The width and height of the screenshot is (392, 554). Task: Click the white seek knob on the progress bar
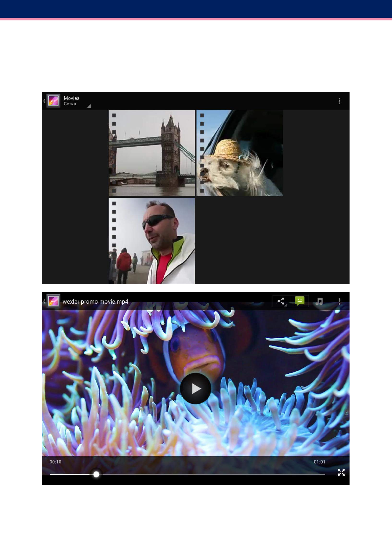point(96,474)
